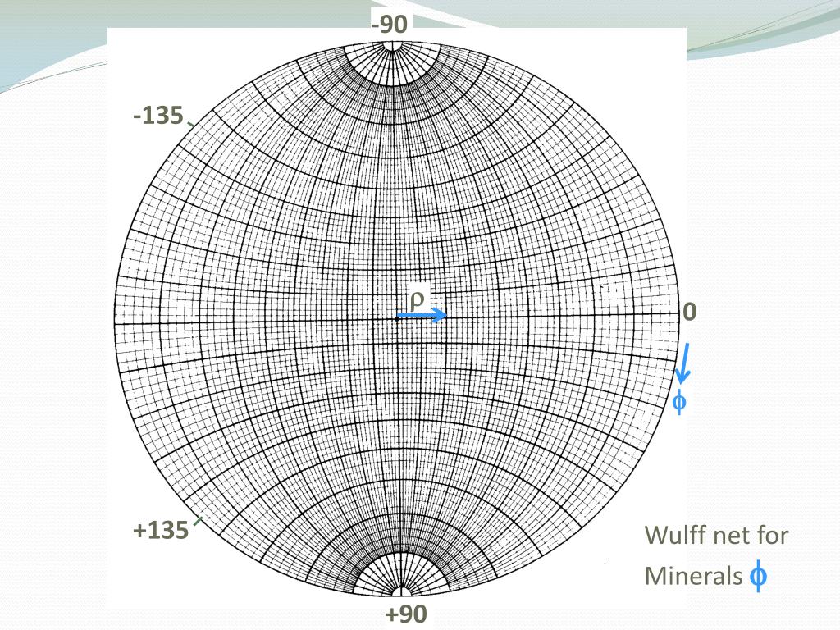This screenshot has height=630, width=840.
Task: Click the +90 label at bottom
Action: tap(406, 614)
